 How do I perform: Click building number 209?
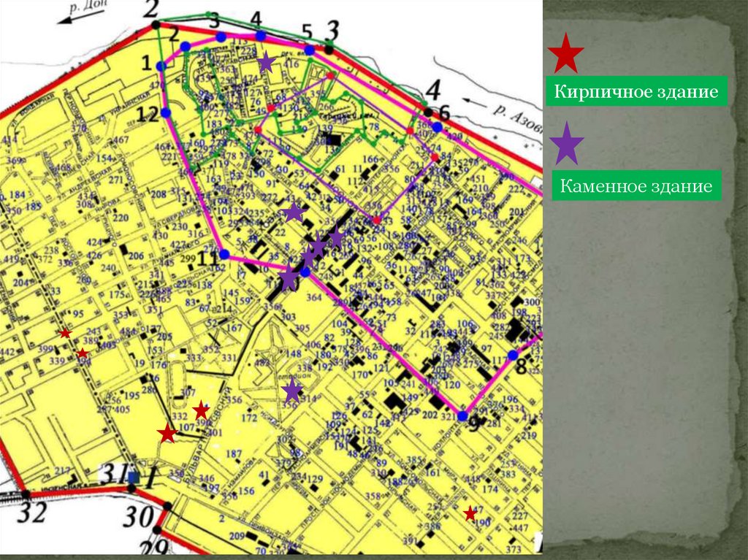(x=237, y=536)
